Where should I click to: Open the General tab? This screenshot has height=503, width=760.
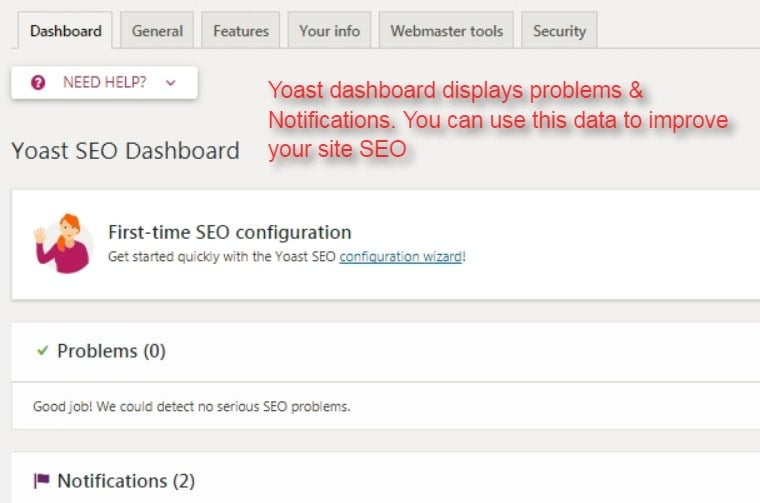tap(157, 31)
